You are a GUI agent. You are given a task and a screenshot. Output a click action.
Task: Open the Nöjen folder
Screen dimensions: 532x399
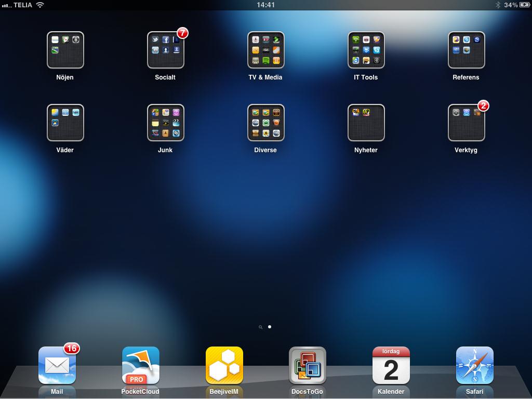tap(65, 50)
